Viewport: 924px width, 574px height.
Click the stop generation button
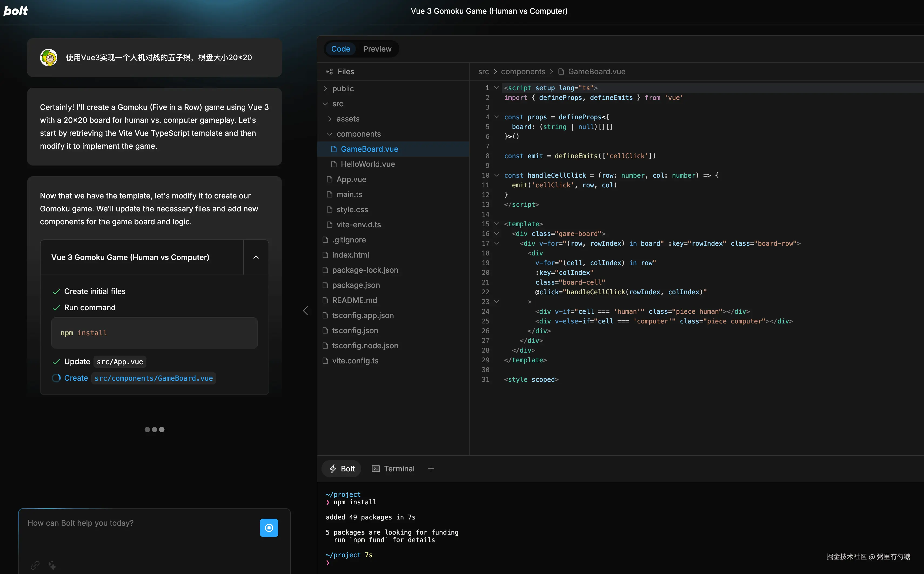coord(269,528)
